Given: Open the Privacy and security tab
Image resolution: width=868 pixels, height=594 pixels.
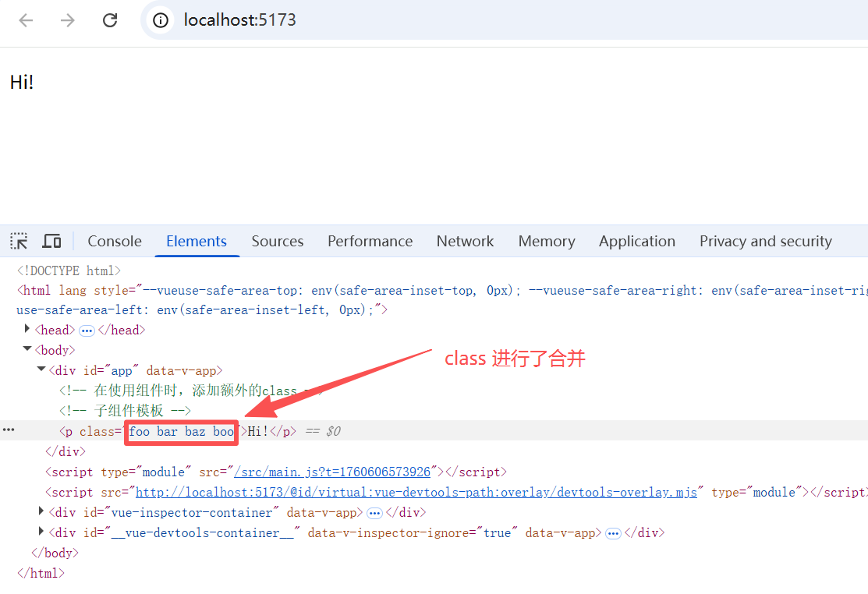Looking at the screenshot, I should click(766, 241).
